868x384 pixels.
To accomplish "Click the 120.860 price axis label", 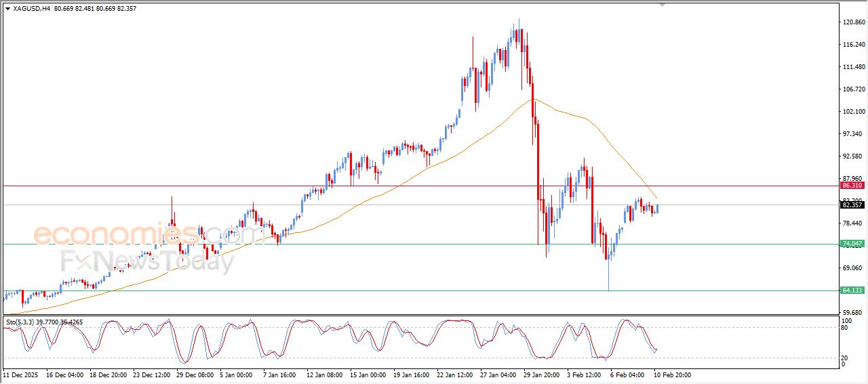I will point(852,22).
